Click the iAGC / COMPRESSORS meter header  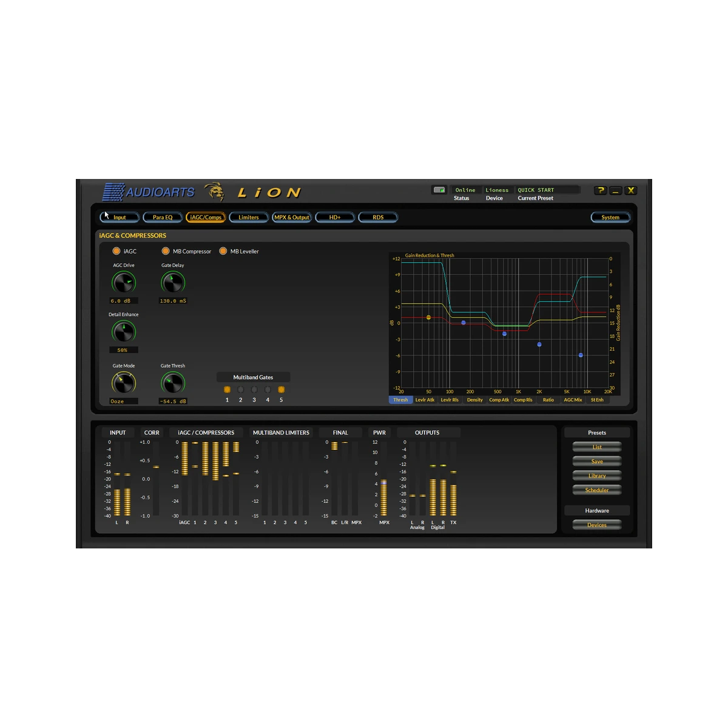[206, 433]
